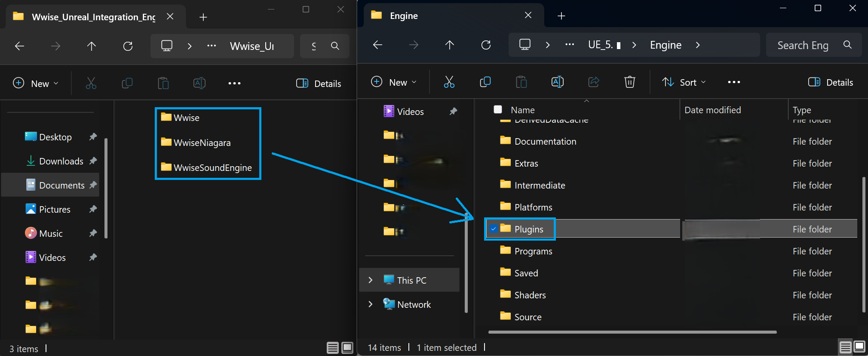Viewport: 868px width, 356px height.
Task: Select the WwiseSoundEngine folder
Action: click(206, 167)
